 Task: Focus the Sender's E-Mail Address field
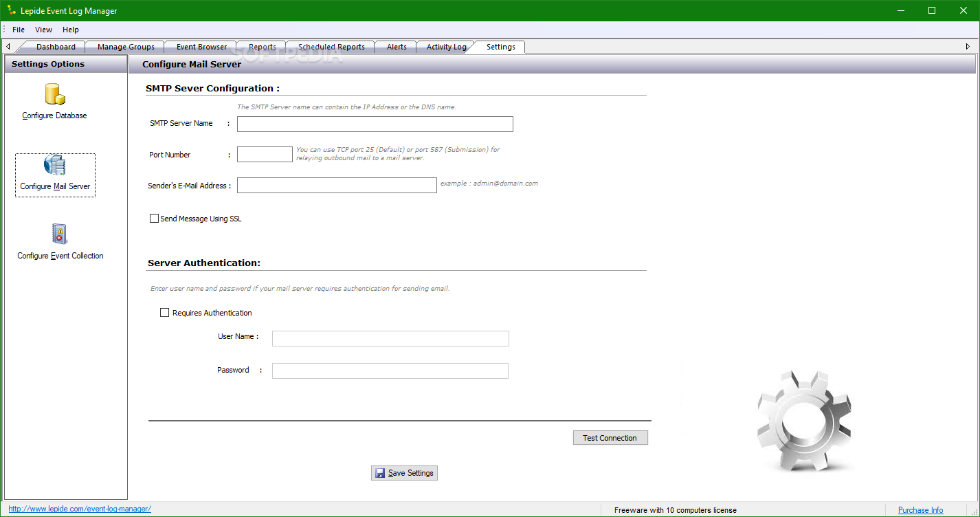click(337, 185)
